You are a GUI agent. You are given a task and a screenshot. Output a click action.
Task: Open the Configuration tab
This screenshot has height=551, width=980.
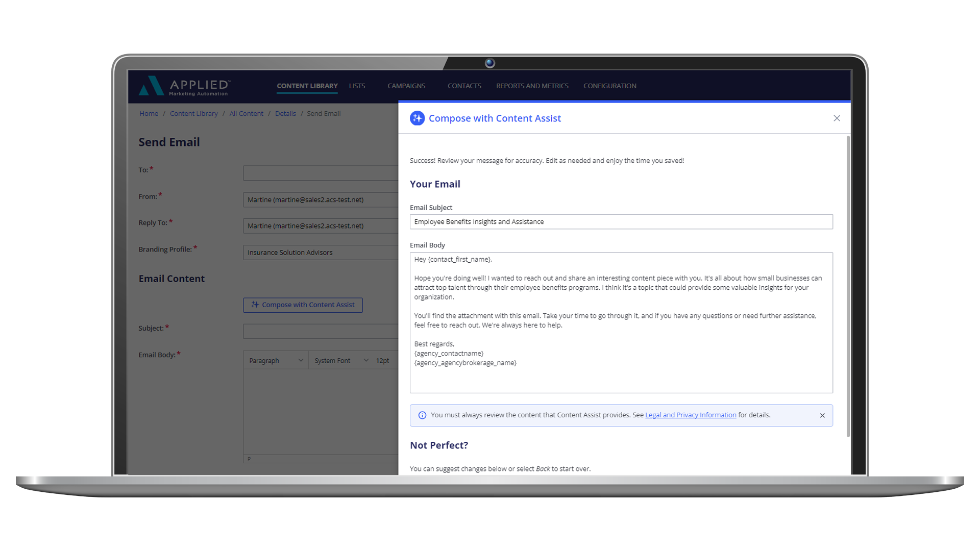(x=610, y=86)
